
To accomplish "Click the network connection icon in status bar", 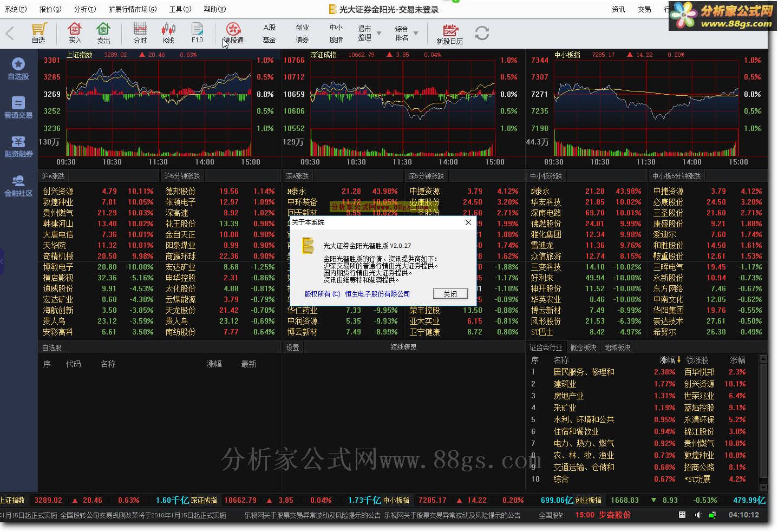I will click(712, 515).
